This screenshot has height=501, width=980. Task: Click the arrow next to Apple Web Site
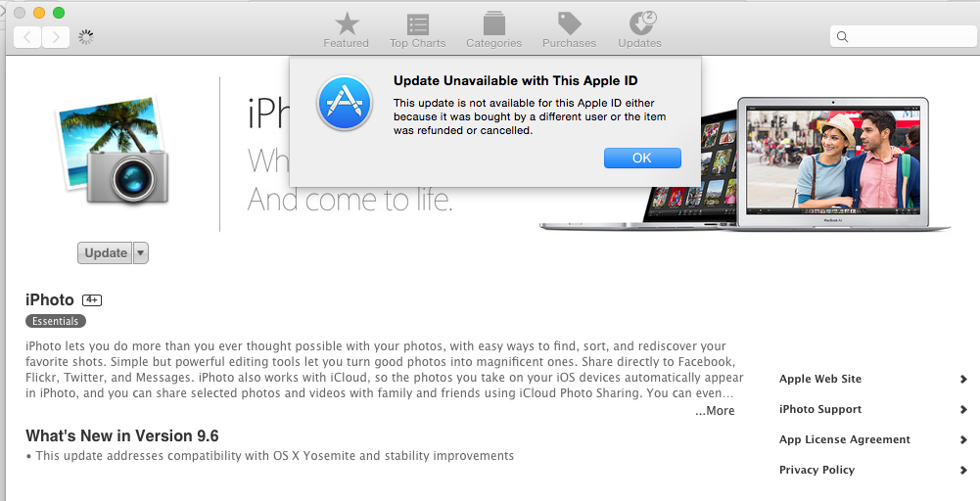(x=963, y=380)
